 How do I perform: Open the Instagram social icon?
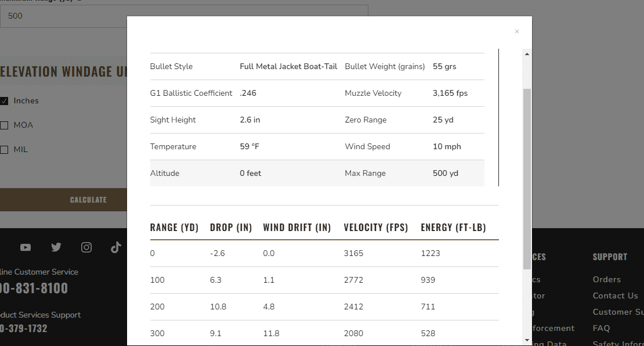pyautogui.click(x=86, y=247)
